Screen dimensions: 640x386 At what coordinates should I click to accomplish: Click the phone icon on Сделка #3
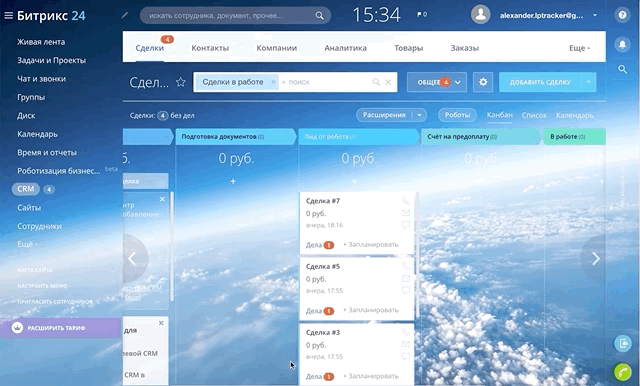coord(405,332)
